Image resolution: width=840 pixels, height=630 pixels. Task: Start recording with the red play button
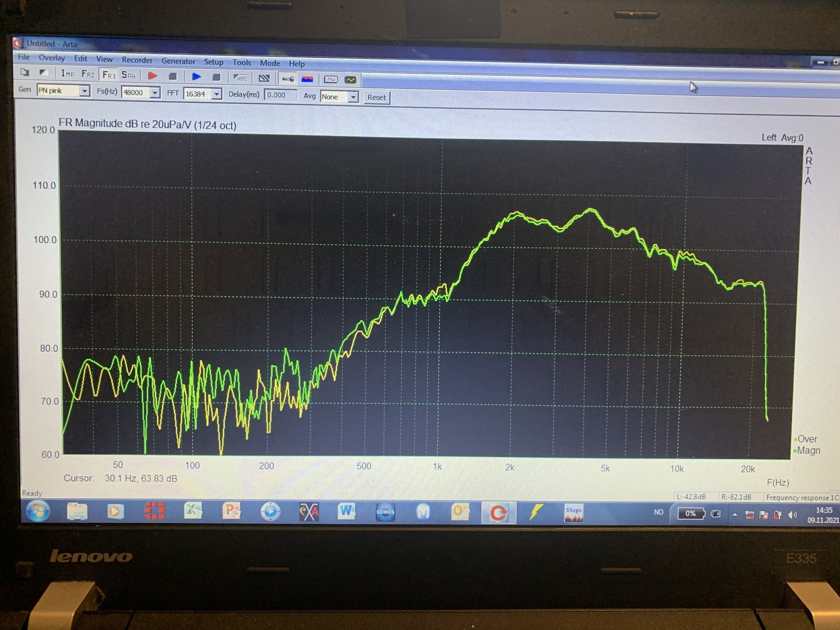[x=153, y=75]
